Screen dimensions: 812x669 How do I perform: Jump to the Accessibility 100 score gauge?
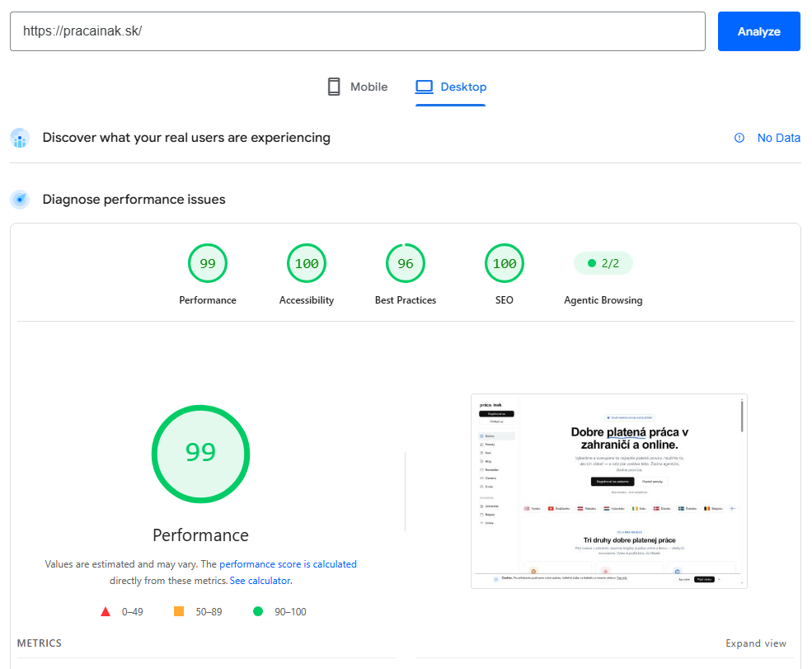click(307, 263)
